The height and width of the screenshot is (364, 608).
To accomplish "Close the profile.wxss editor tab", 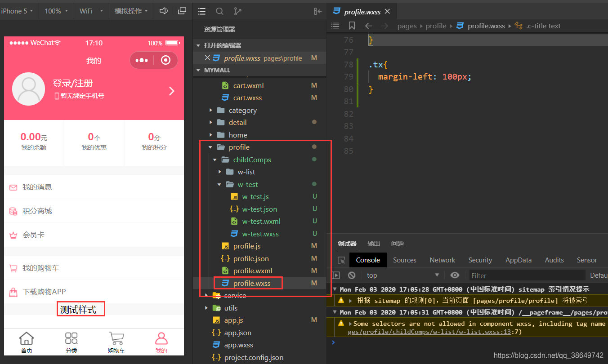I will (388, 12).
